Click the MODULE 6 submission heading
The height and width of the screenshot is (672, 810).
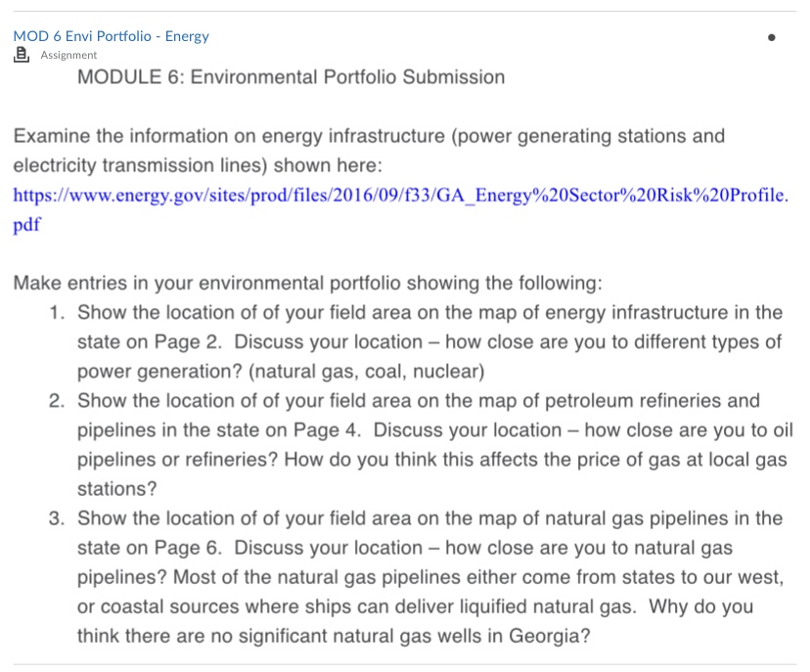(291, 77)
